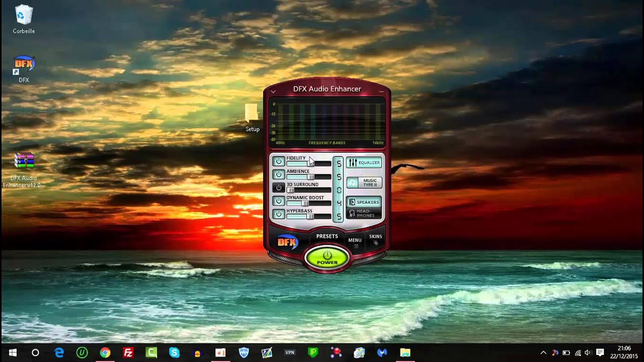Open the Equalizer panel
The height and width of the screenshot is (362, 644).
pos(364,162)
